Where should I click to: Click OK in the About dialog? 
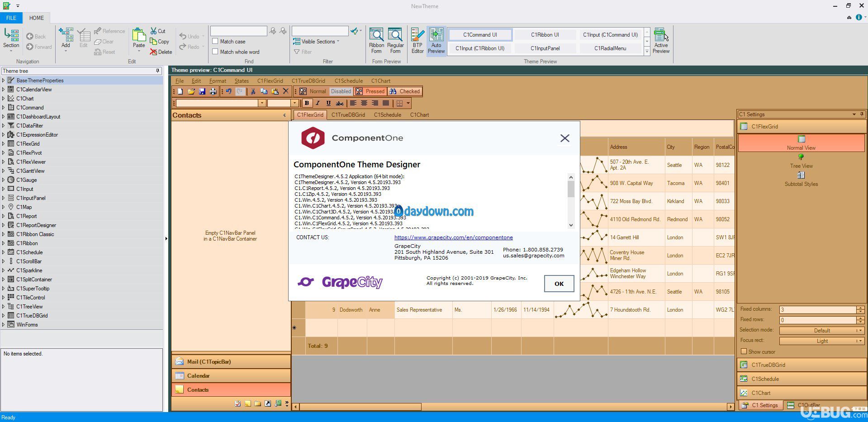[x=559, y=284]
